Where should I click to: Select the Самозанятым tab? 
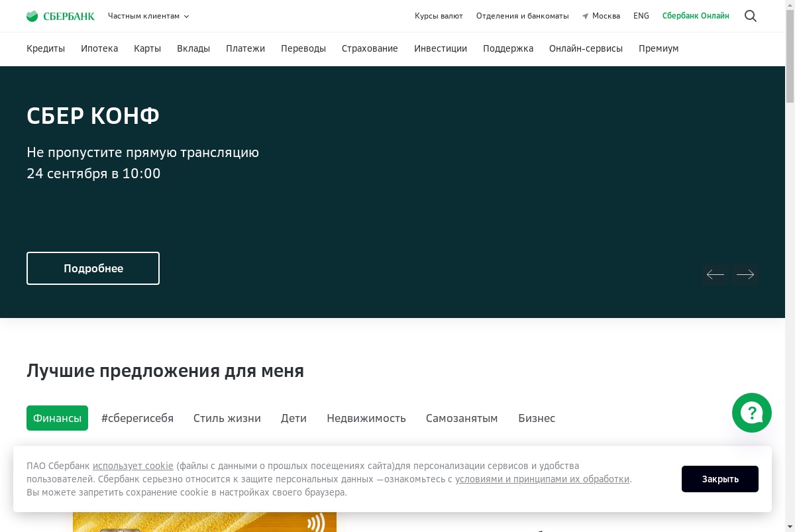(462, 418)
